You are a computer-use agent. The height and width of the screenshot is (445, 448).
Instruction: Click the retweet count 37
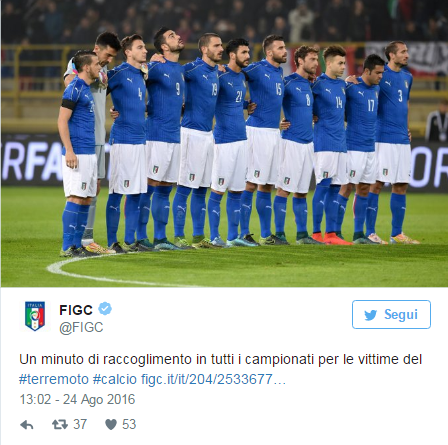click(x=80, y=424)
